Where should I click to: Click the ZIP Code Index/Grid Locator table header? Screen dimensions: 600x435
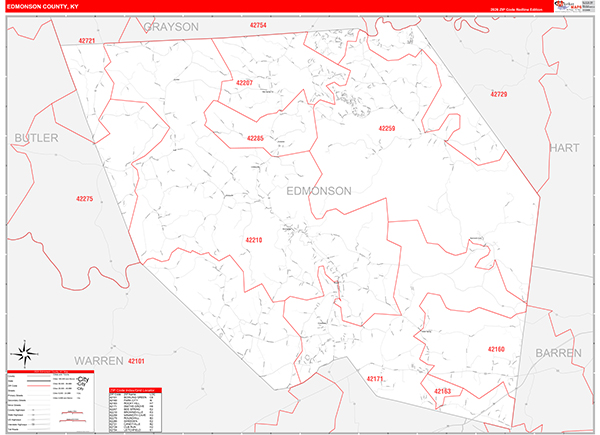point(135,390)
